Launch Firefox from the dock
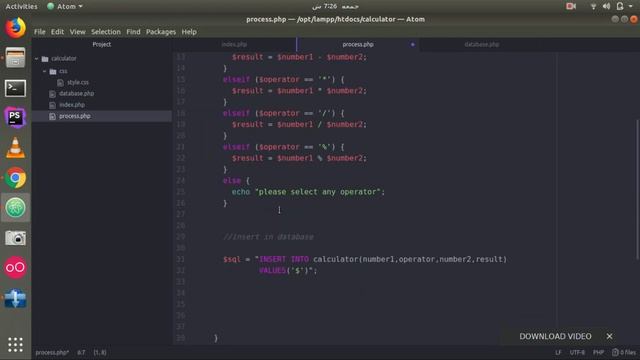Viewport: 640px width, 360px height. [x=16, y=28]
